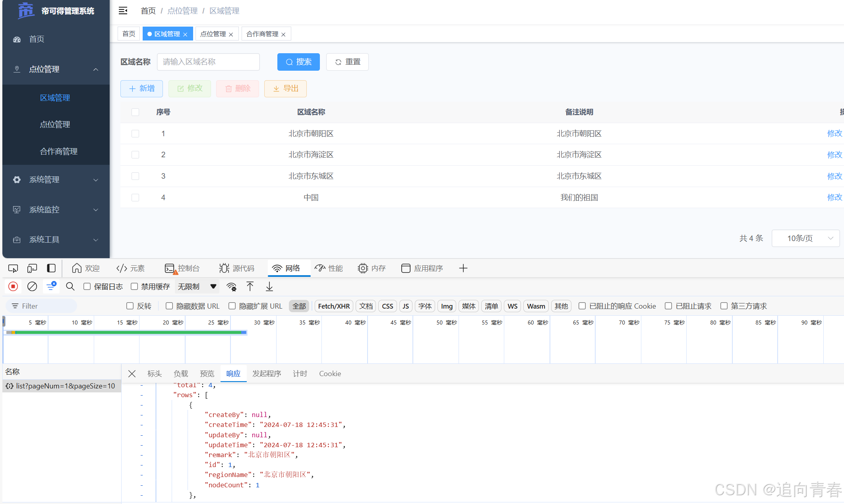Click the export HAR download arrow icon
844x504 pixels.
click(x=269, y=286)
